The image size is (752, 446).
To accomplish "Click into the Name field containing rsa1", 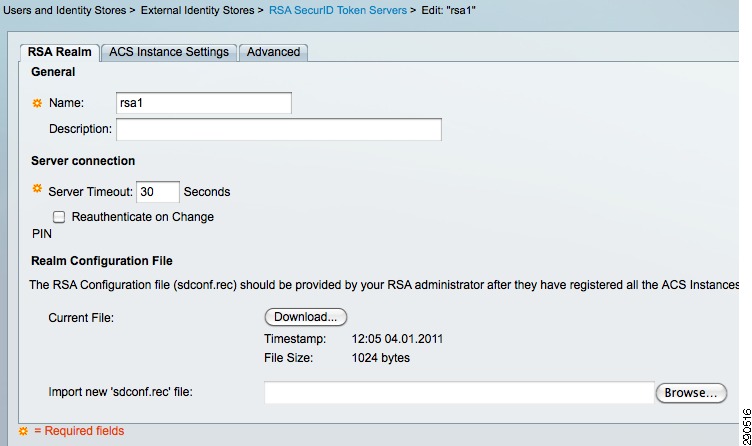I will tap(204, 103).
